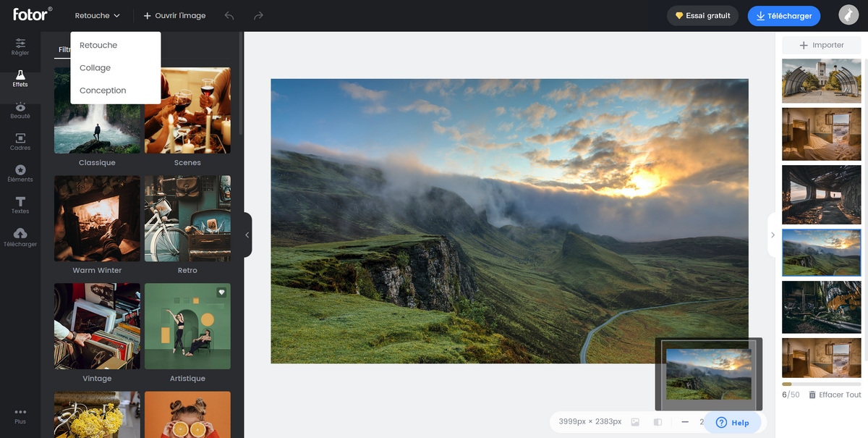This screenshot has height=438, width=868.
Task: Click the effects panel vertical scrollbar
Action: coord(241,83)
